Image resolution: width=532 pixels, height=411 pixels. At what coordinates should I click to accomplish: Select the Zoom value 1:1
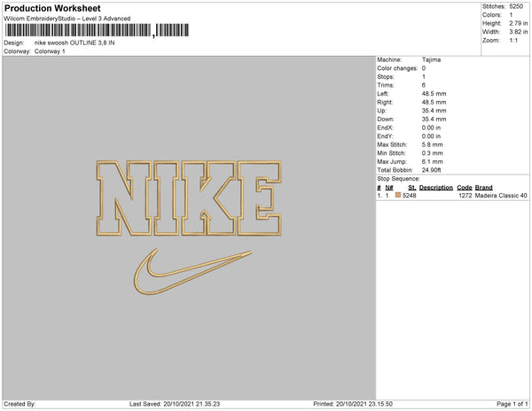coord(513,41)
